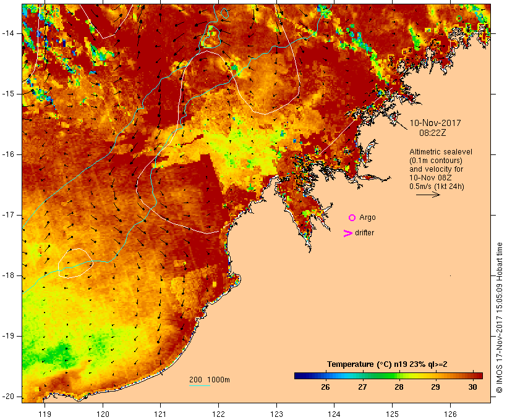Click the magenta drifter arrowhead legend symbol
The height and width of the screenshot is (420, 507).
coord(347,233)
